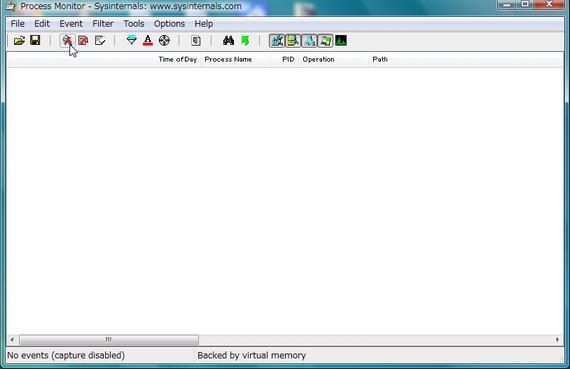
Task: Save the captured events to file
Action: pyautogui.click(x=35, y=40)
